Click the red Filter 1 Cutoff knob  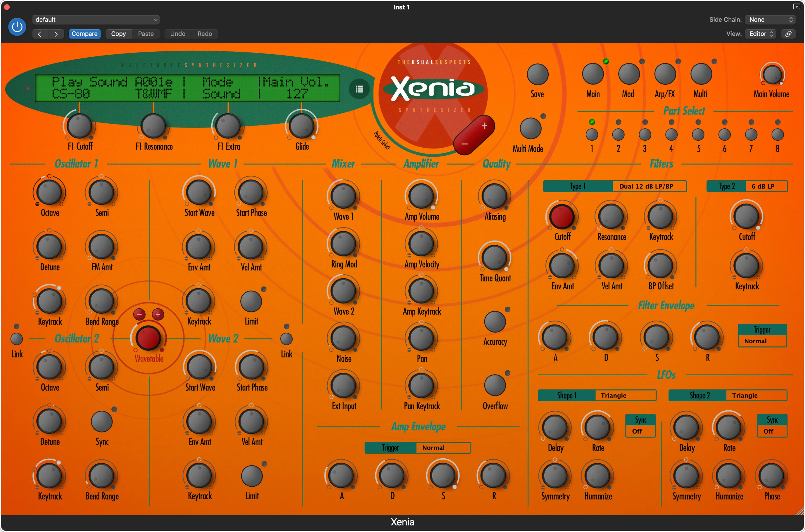pos(562,216)
